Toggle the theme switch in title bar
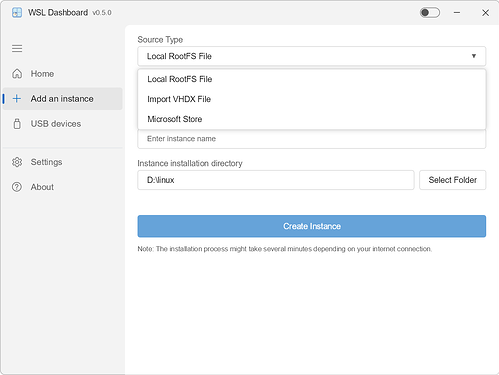499x375 pixels. pyautogui.click(x=429, y=13)
